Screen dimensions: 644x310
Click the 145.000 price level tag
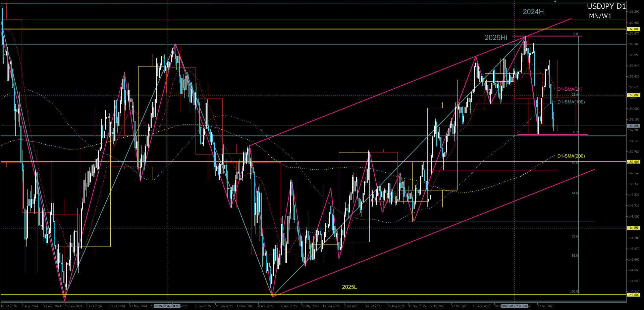click(633, 228)
